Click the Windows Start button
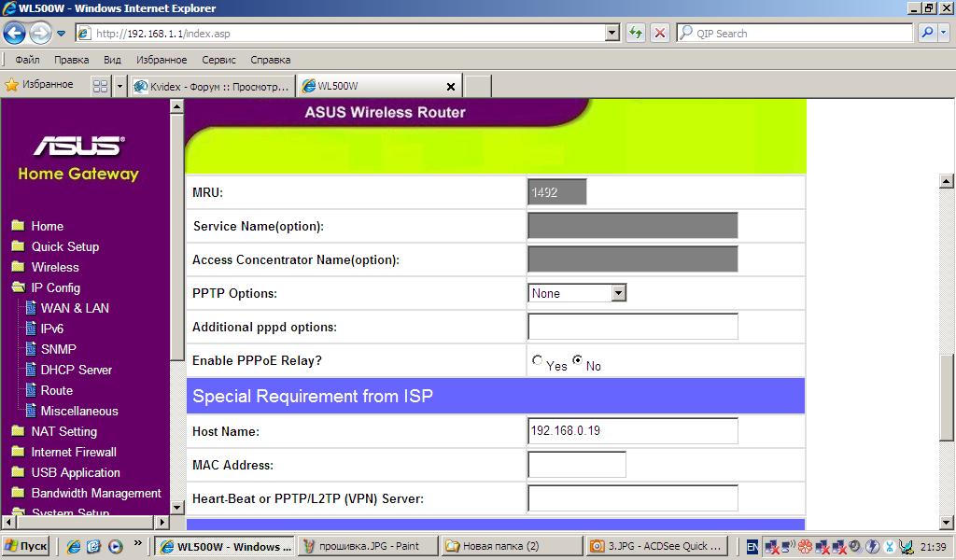The width and height of the screenshot is (956, 560). (x=25, y=546)
